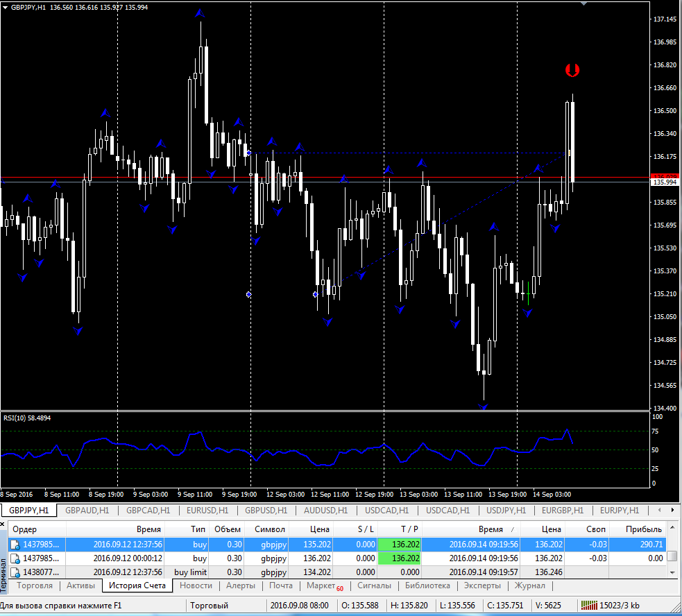Viewport: 682px width, 616px height.
Task: Open the GBPJPY,H1 chart title dropdown triangle
Action: (x=6, y=8)
